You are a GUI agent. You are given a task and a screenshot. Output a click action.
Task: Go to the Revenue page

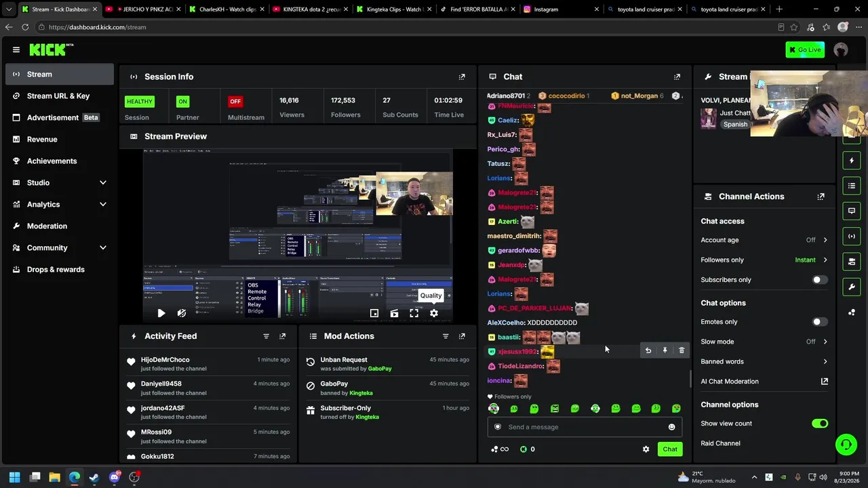point(60,140)
